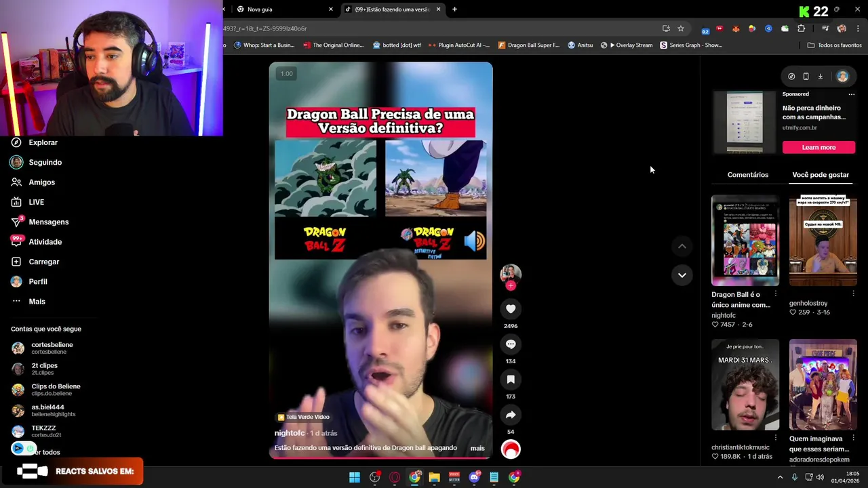Open the Anitsu bookmark
The image size is (868, 488).
pyautogui.click(x=580, y=45)
